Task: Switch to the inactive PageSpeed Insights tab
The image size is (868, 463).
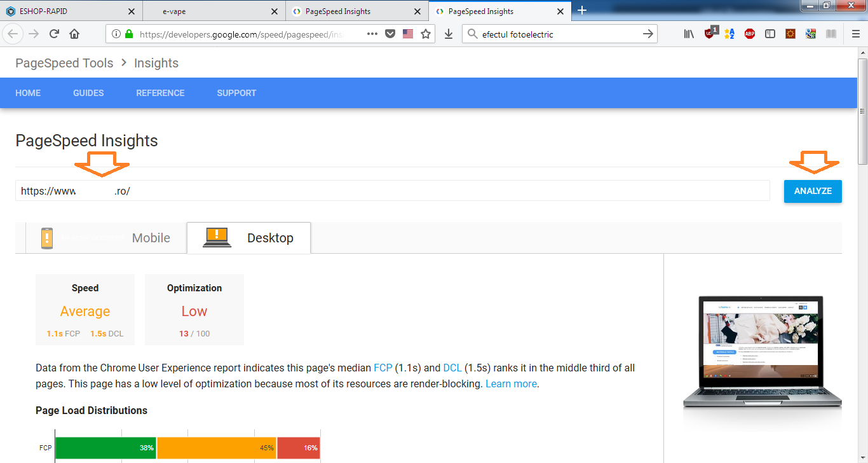Action: tap(357, 11)
